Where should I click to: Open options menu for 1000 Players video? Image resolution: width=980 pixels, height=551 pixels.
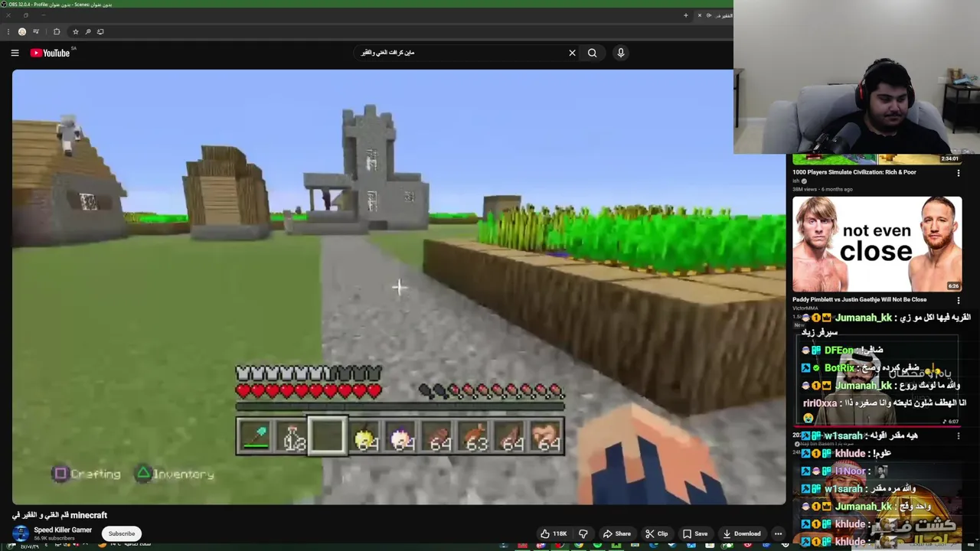[x=958, y=173]
